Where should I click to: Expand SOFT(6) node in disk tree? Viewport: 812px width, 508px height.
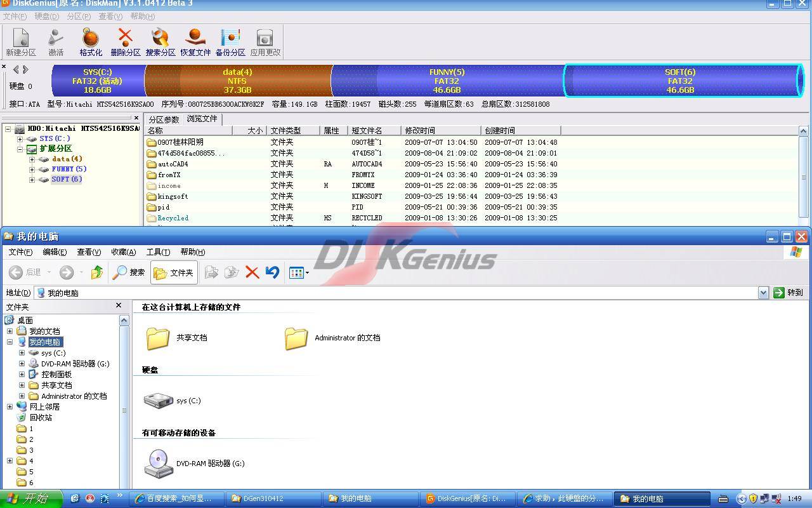click(x=32, y=180)
